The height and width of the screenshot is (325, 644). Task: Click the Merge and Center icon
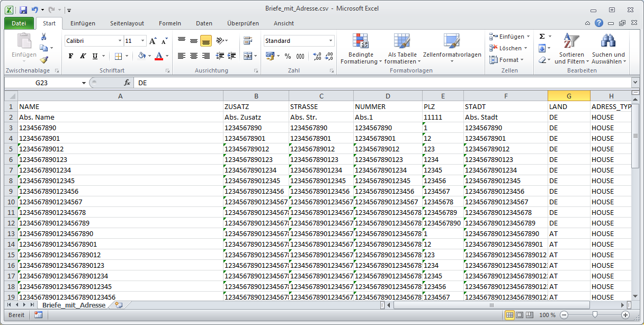pyautogui.click(x=247, y=56)
